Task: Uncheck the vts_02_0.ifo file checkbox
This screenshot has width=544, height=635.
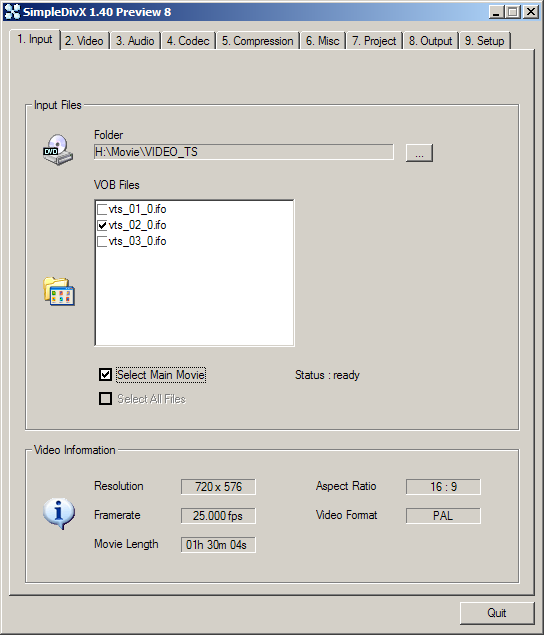Action: click(x=102, y=225)
